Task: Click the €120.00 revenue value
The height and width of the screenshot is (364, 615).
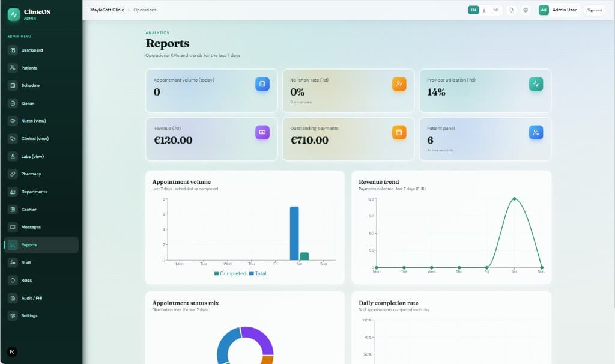Action: click(173, 140)
